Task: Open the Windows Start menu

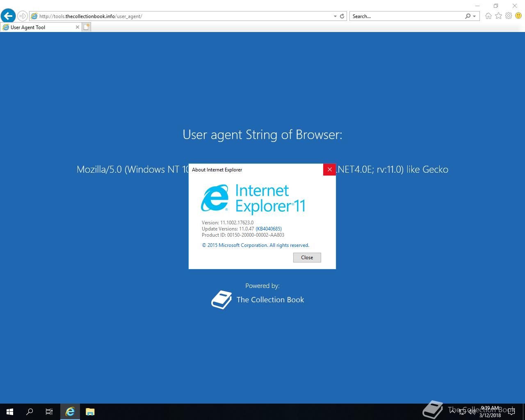Action: coord(10,412)
